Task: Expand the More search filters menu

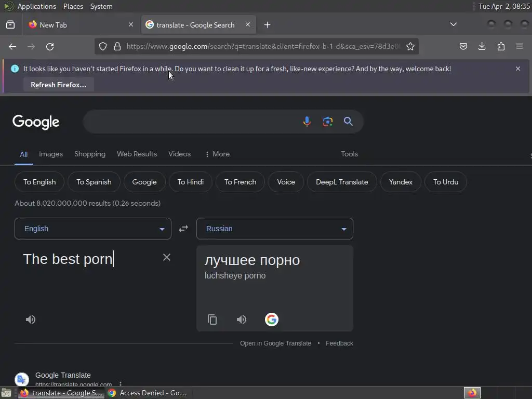Action: point(218,154)
